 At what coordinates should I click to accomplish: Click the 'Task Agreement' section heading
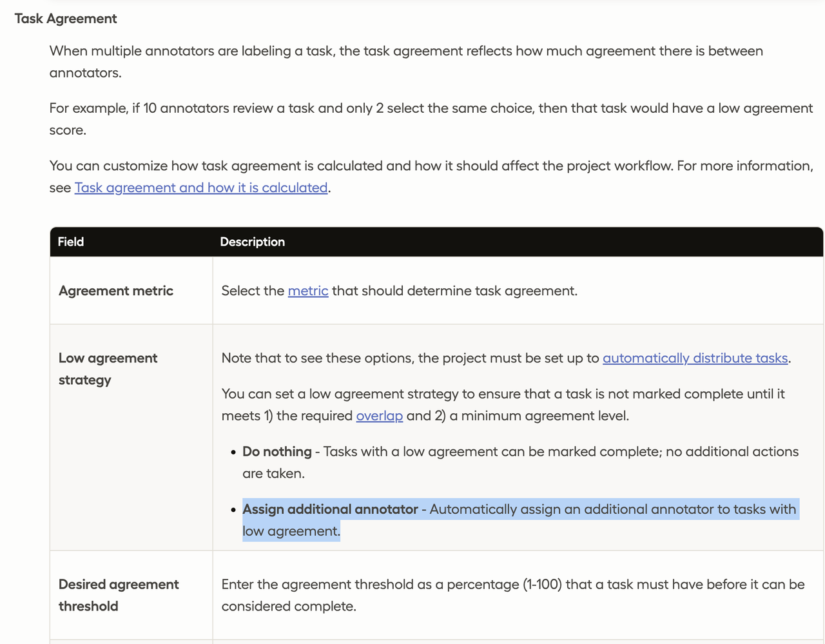(66, 19)
